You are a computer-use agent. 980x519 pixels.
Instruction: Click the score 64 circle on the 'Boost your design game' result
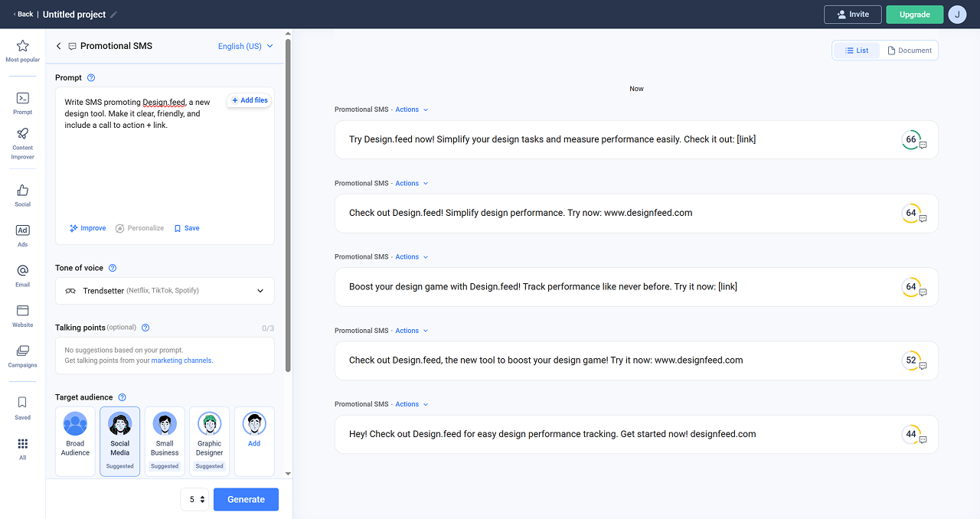click(910, 287)
